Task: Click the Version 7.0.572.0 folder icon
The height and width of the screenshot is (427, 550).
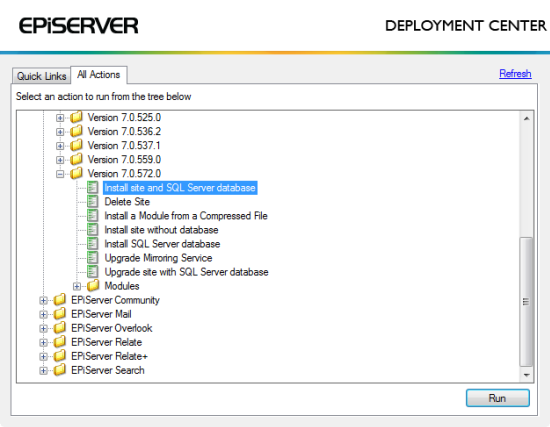Action: [76, 173]
